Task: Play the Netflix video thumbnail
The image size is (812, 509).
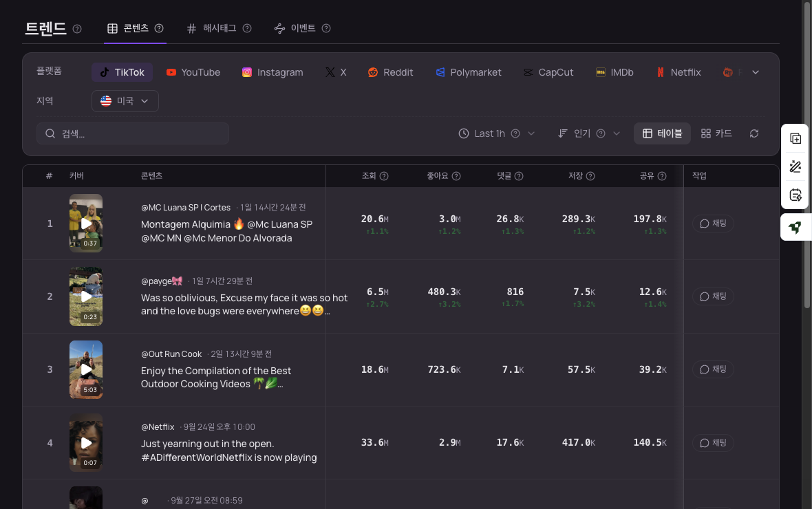Action: point(86,443)
